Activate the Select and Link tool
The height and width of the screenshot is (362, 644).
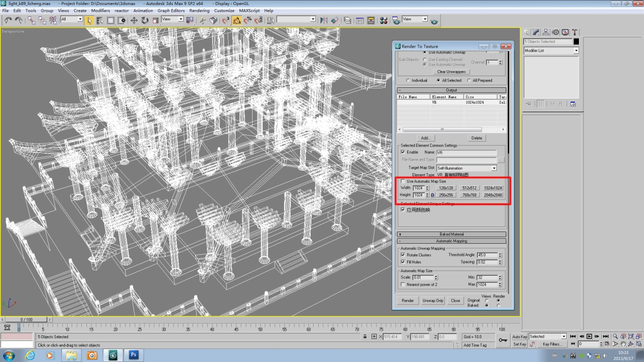[x=32, y=20]
